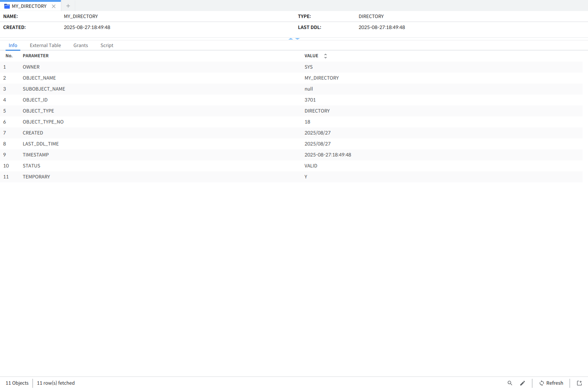Sort by VALUE column arrows
Screen dimensions: 588x389
pos(325,56)
